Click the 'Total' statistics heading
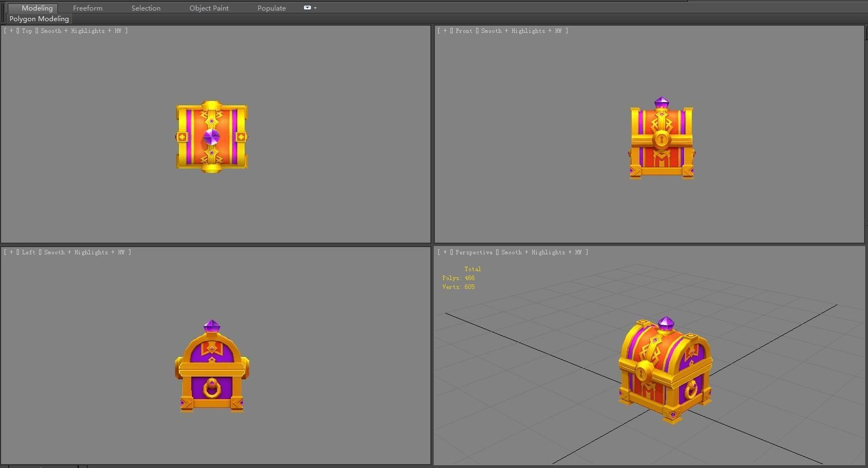The width and height of the screenshot is (868, 468). pos(473,269)
